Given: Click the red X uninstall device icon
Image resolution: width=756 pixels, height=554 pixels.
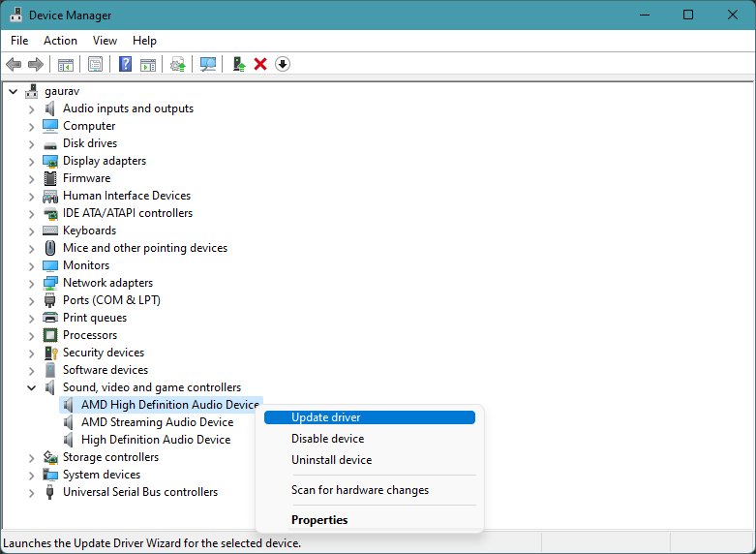Looking at the screenshot, I should click(x=260, y=64).
